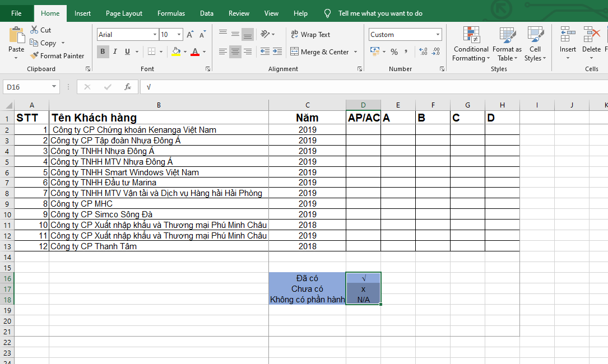Click the Format Painter brush icon
The image size is (608, 364).
[x=34, y=55]
